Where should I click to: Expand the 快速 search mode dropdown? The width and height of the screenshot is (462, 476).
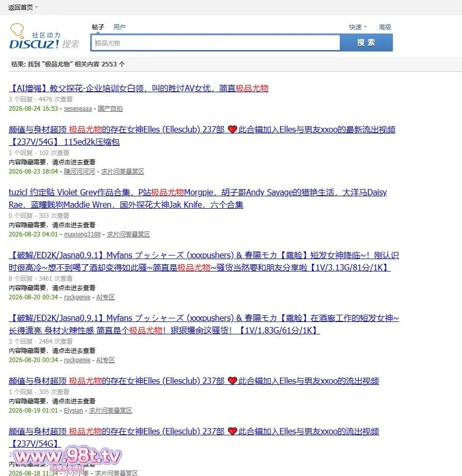pyautogui.click(x=358, y=27)
